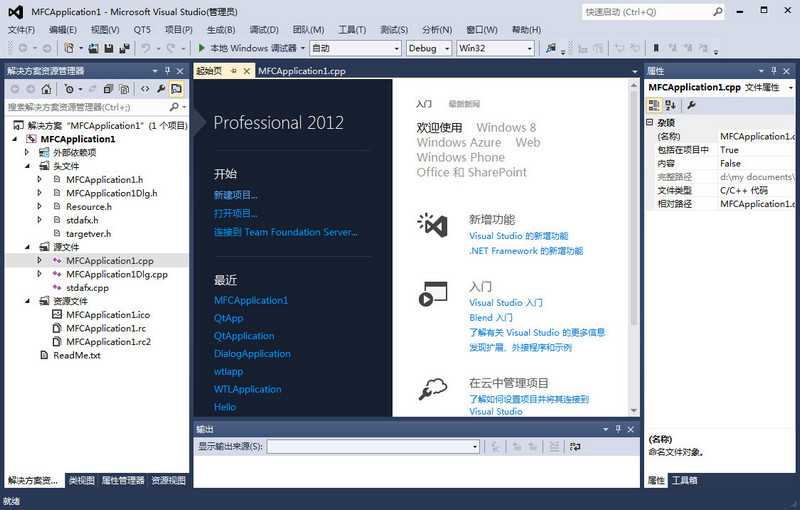Click the Save All icon in the main toolbar

[124, 48]
